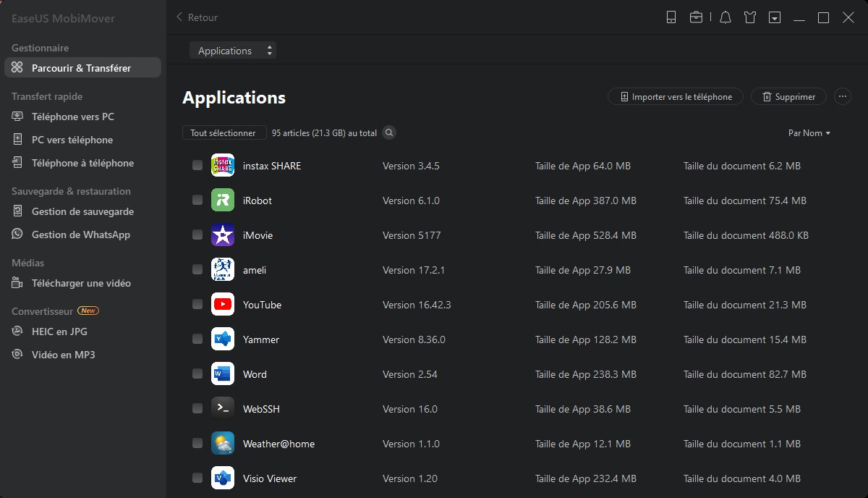Open Gestion de sauvegarde

pos(82,211)
